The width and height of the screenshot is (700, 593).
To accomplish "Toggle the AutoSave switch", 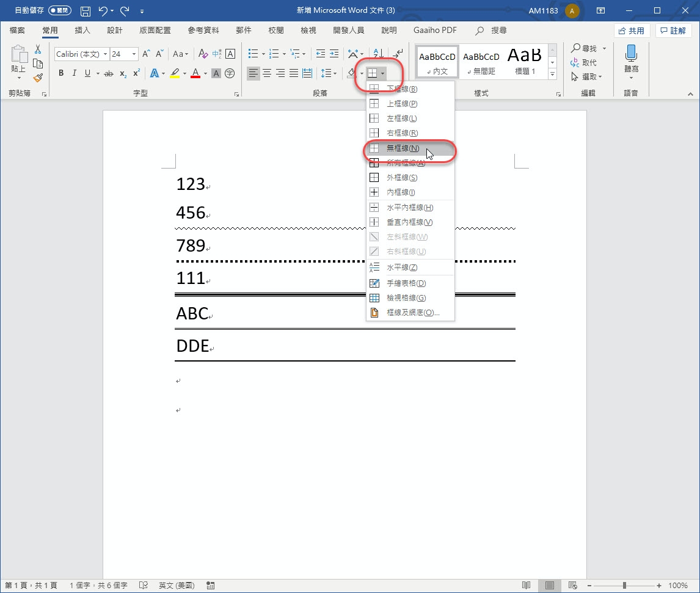I will click(59, 11).
